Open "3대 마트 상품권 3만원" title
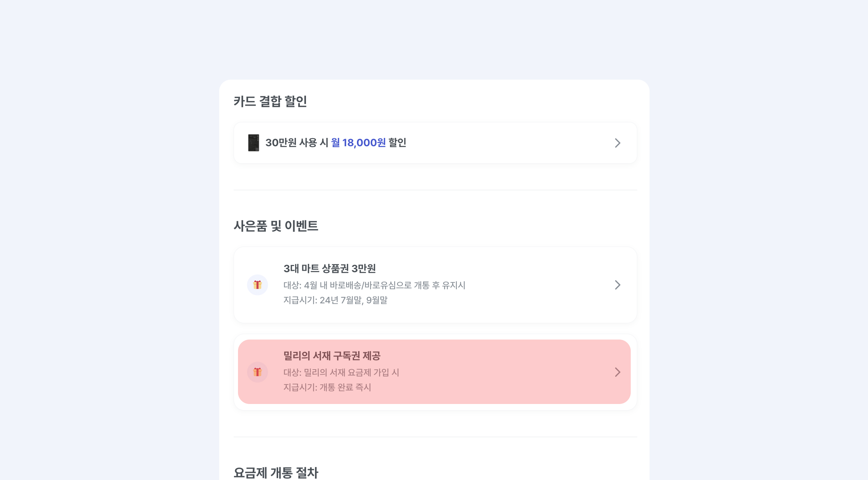868x480 pixels. 329,269
